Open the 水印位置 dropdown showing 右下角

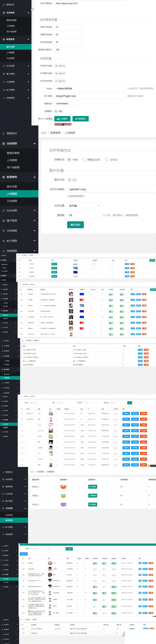tap(84, 206)
